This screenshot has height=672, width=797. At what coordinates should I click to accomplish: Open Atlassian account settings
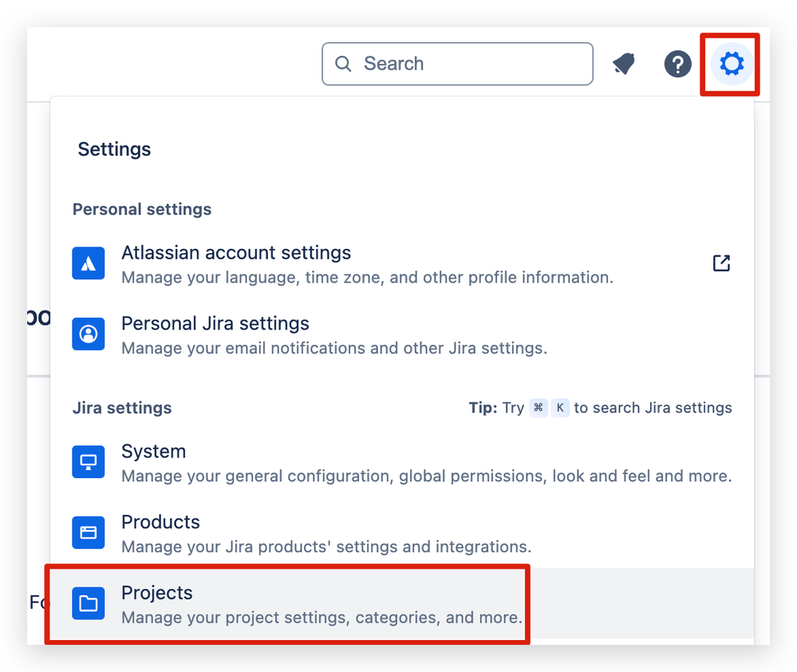401,264
